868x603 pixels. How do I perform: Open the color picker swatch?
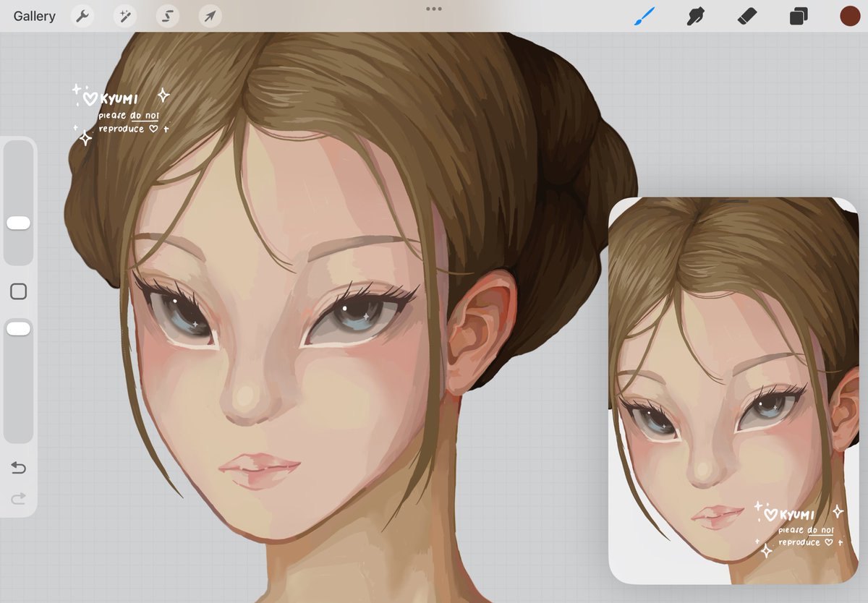pos(848,16)
